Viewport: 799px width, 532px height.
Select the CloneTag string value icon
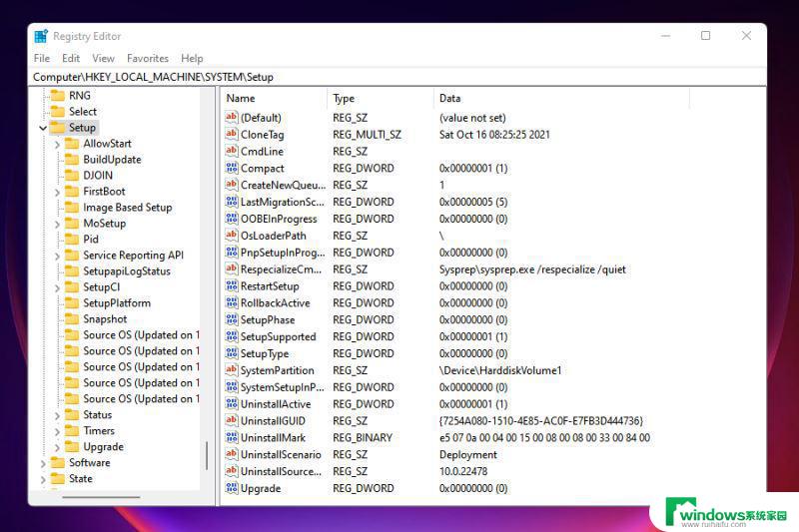pyautogui.click(x=232, y=135)
